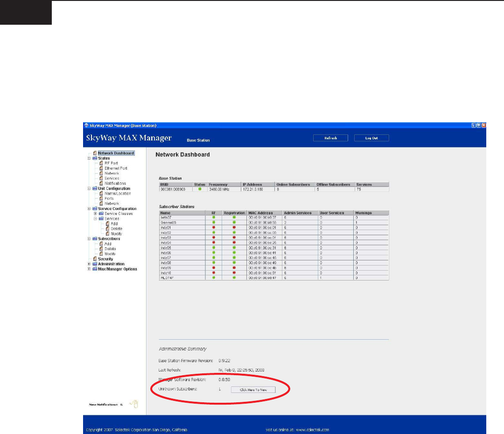
Task: Select the Gamma55 subscriber name
Action: (168, 223)
